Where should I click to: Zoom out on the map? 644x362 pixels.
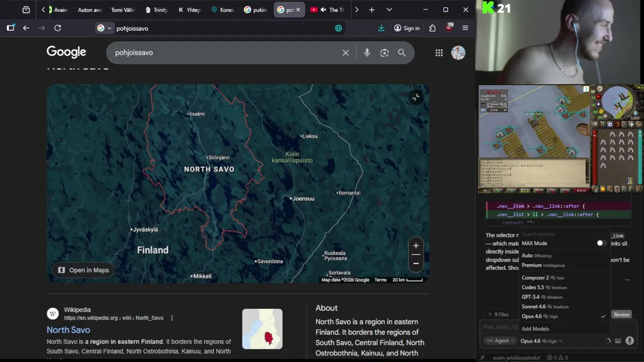(x=416, y=263)
